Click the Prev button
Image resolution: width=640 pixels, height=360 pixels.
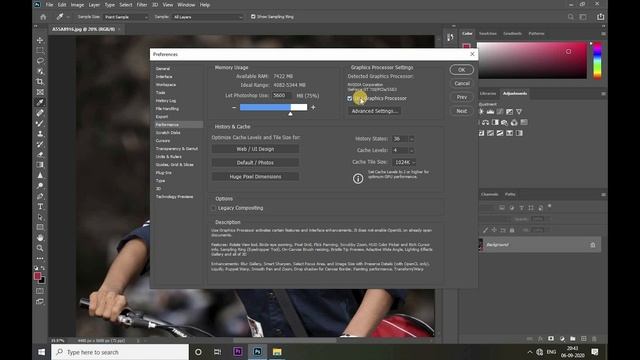(x=462, y=97)
